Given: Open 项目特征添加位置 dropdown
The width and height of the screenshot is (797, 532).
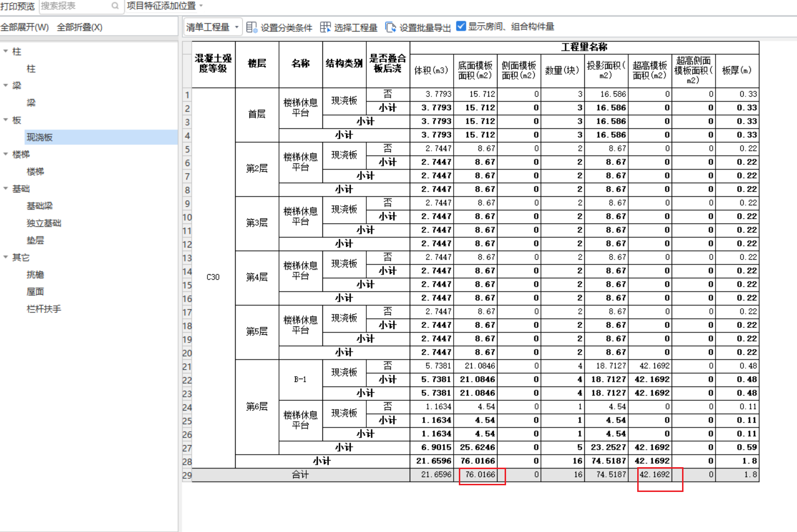Looking at the screenshot, I should (165, 6).
